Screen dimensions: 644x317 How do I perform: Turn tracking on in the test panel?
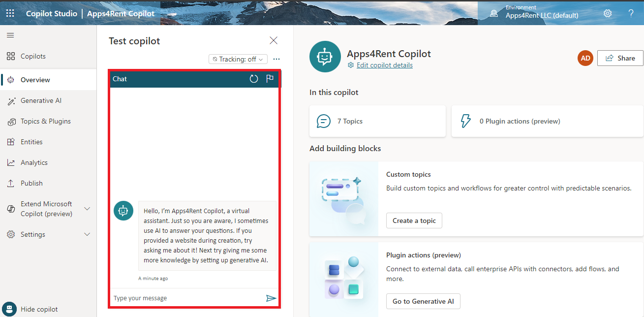click(238, 59)
